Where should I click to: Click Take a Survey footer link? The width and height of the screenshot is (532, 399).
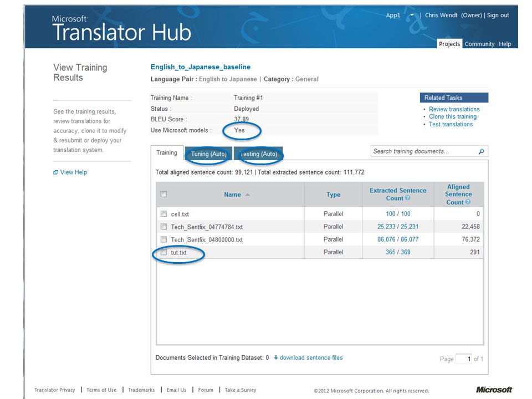tap(240, 390)
